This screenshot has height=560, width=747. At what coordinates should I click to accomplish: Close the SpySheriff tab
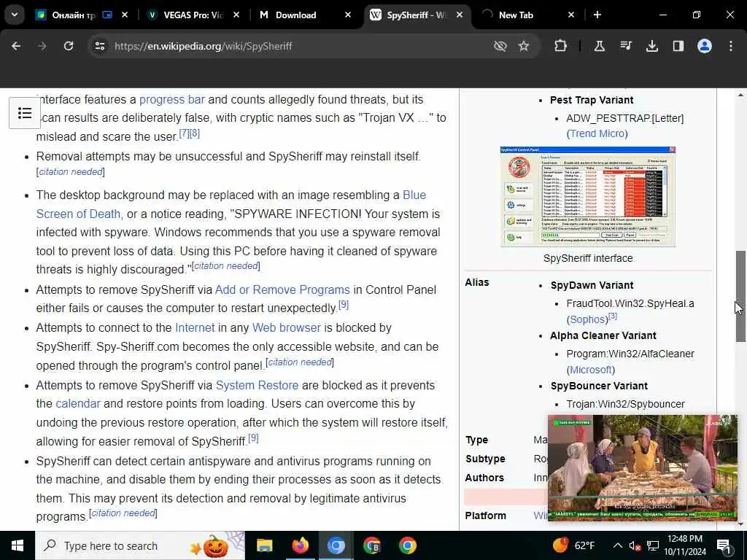point(460,15)
